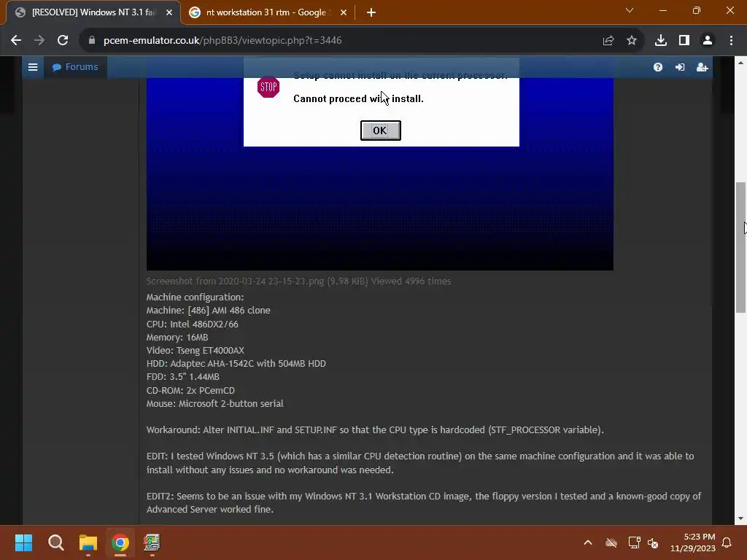Click the 'Machine configuration:' text
Screen dimensions: 747x560
tap(195, 297)
